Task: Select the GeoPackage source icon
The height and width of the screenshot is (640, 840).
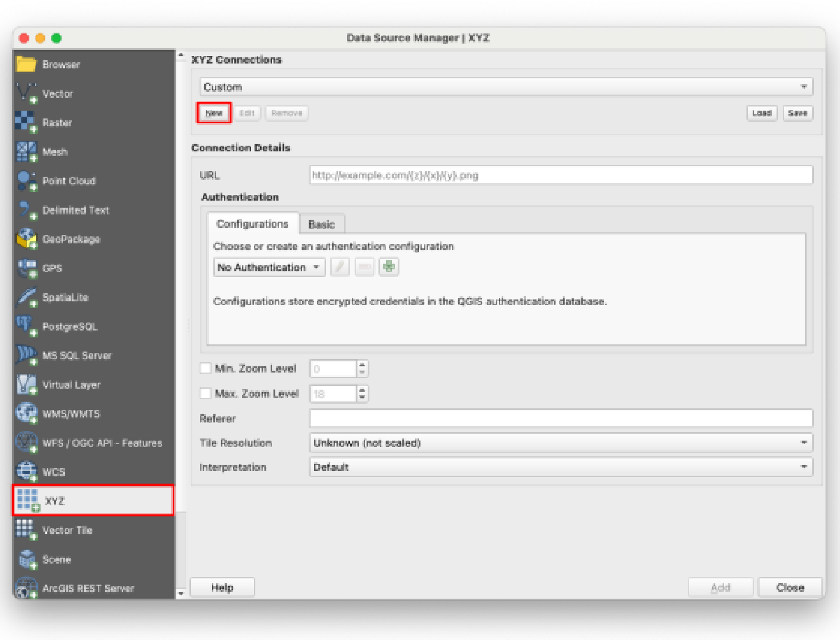Action: [x=26, y=239]
